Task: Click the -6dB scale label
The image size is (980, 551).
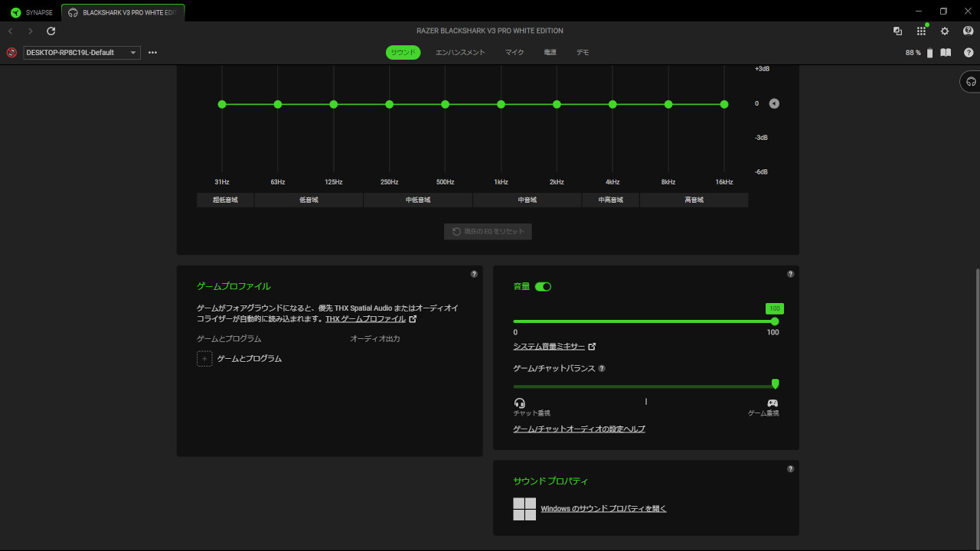Action: click(761, 172)
